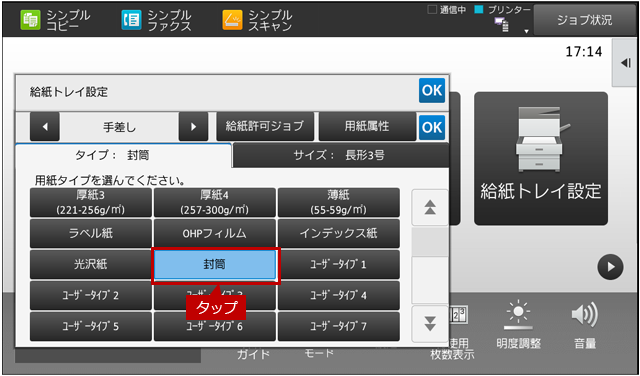Confirm tray settings with top OK button

point(432,91)
